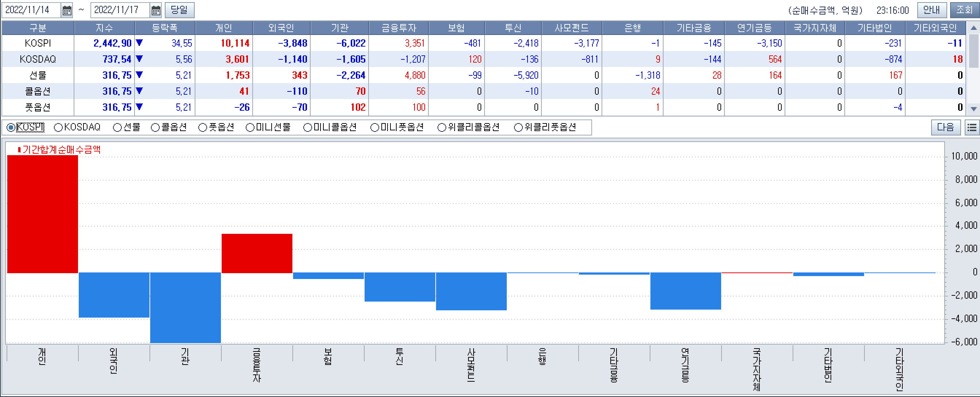The width and height of the screenshot is (980, 397).
Task: Click KOSPI 개인 value 10,114
Action: tap(235, 43)
